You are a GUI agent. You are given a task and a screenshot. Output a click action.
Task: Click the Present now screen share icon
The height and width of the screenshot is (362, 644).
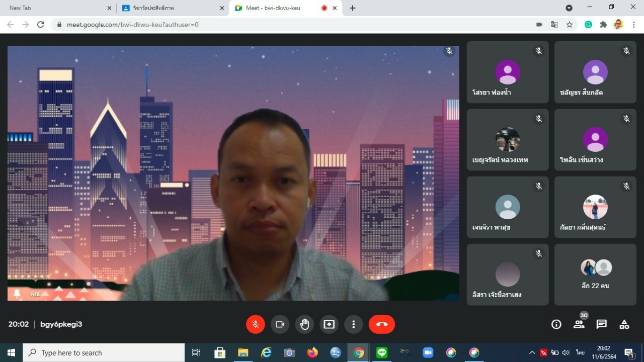tap(329, 324)
